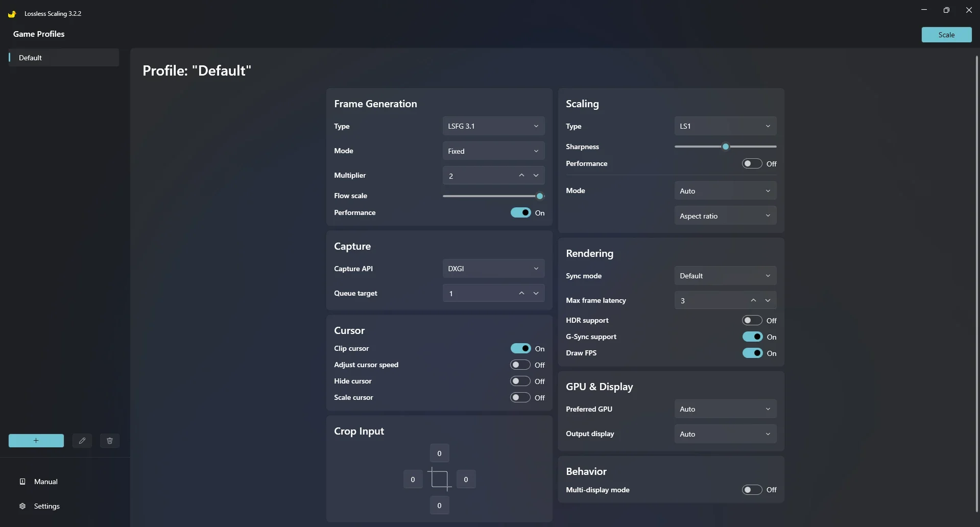Enable Scale cursor switch
This screenshot has height=527, width=980.
pyautogui.click(x=520, y=397)
